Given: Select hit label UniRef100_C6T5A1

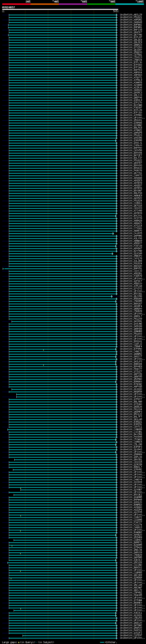Looking at the screenshot, I should point(131,55).
